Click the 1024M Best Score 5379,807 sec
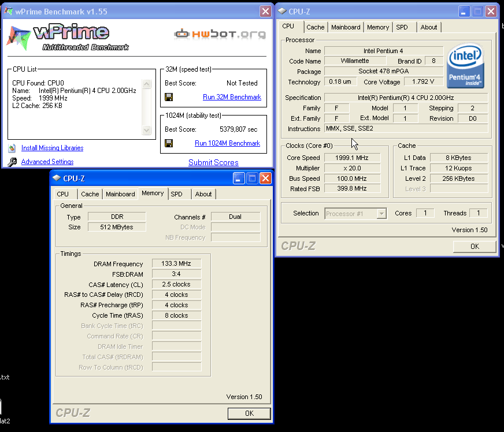This screenshot has height=432, width=504. (239, 129)
